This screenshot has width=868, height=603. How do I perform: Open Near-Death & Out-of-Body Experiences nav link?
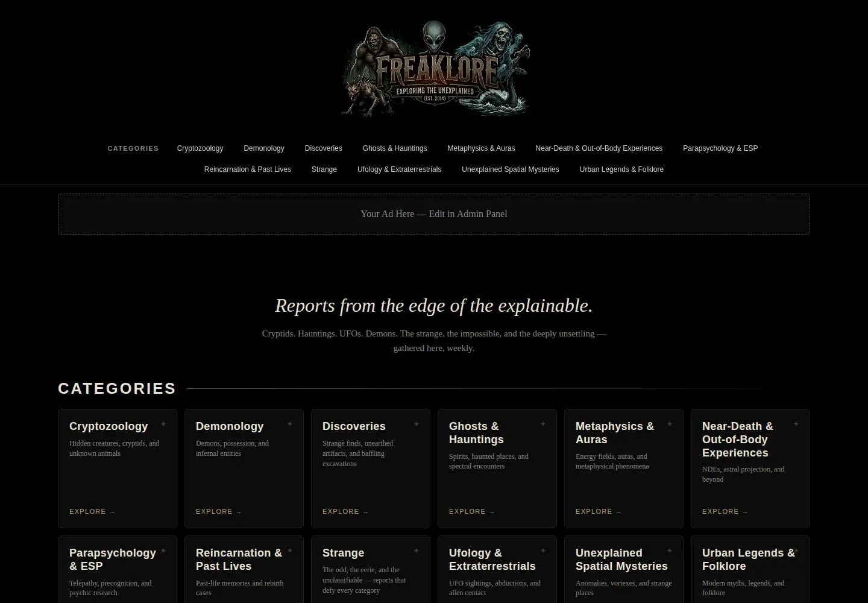click(x=599, y=148)
